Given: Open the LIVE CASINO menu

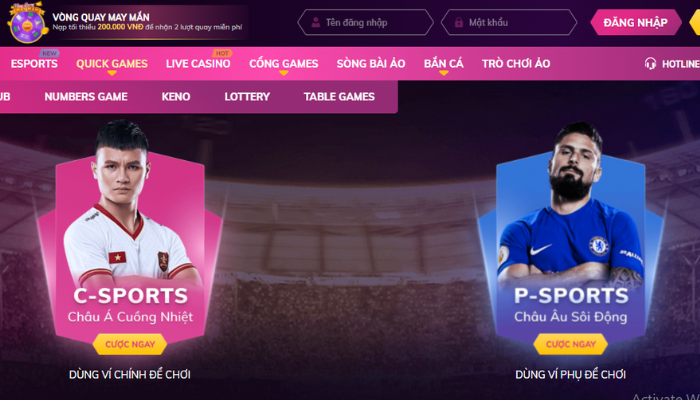Looking at the screenshot, I should point(198,64).
